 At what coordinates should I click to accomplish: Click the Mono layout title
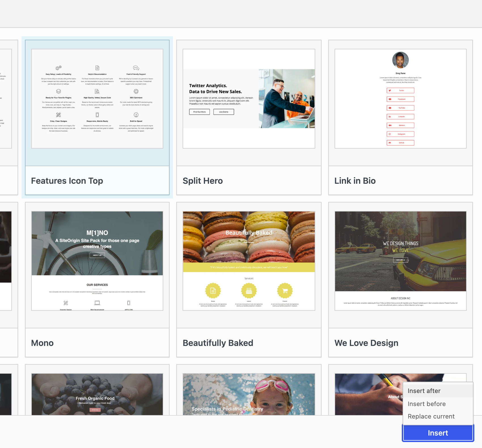point(42,343)
